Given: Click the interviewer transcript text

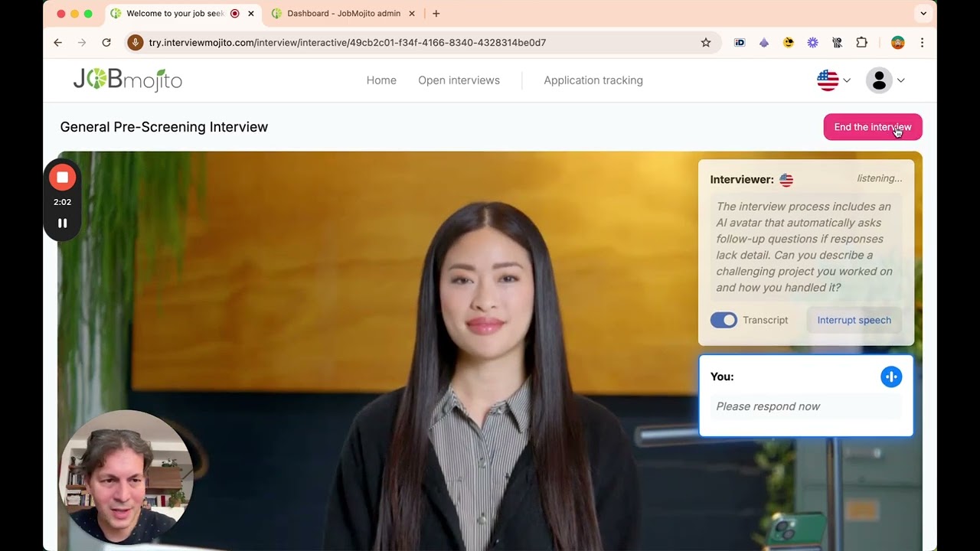Looking at the screenshot, I should 805,247.
